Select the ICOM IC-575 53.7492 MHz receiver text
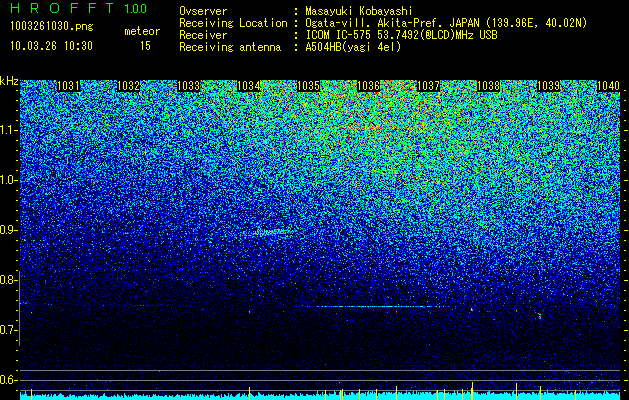The width and height of the screenshot is (629, 400). [x=402, y=35]
